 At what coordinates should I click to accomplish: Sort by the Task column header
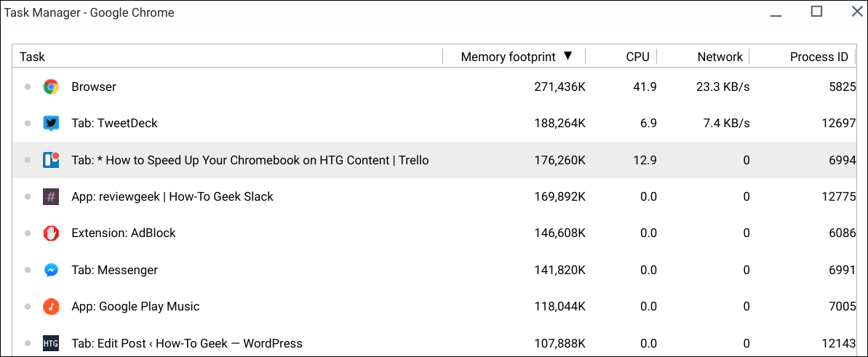(32, 57)
